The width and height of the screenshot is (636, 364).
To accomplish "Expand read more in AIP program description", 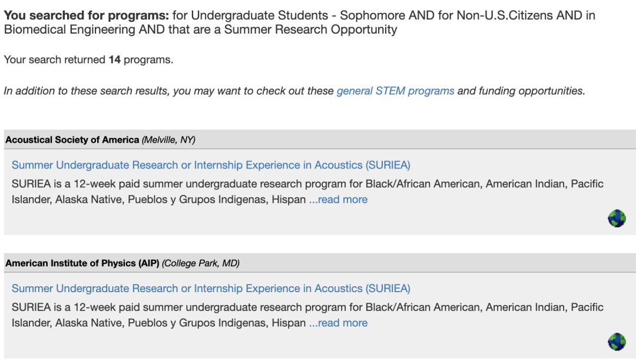I will [338, 323].
